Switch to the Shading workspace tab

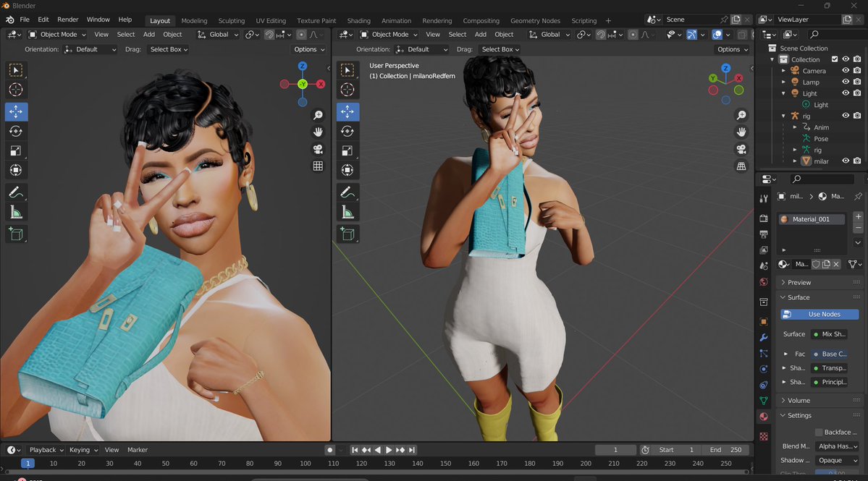coord(358,20)
